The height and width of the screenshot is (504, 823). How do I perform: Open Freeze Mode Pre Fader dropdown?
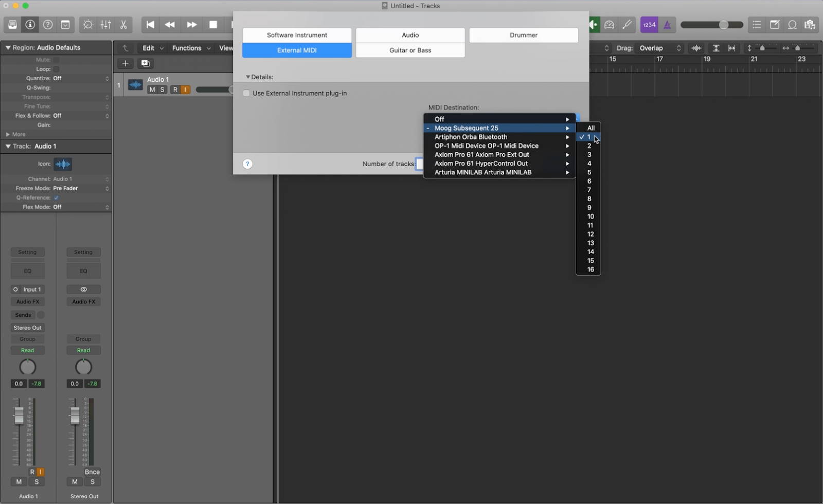(x=81, y=188)
